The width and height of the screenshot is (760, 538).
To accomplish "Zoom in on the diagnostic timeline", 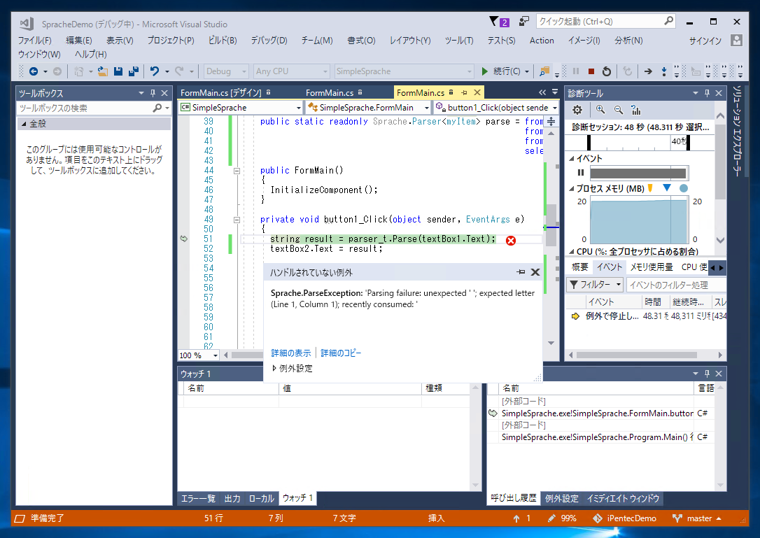I will click(x=601, y=110).
